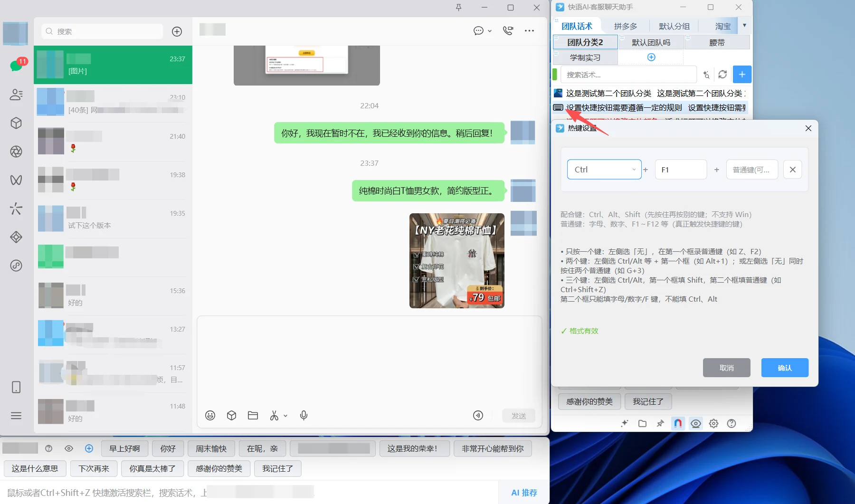Open the Top Stories spark icon in sidebar
The height and width of the screenshot is (504, 855).
(16, 209)
